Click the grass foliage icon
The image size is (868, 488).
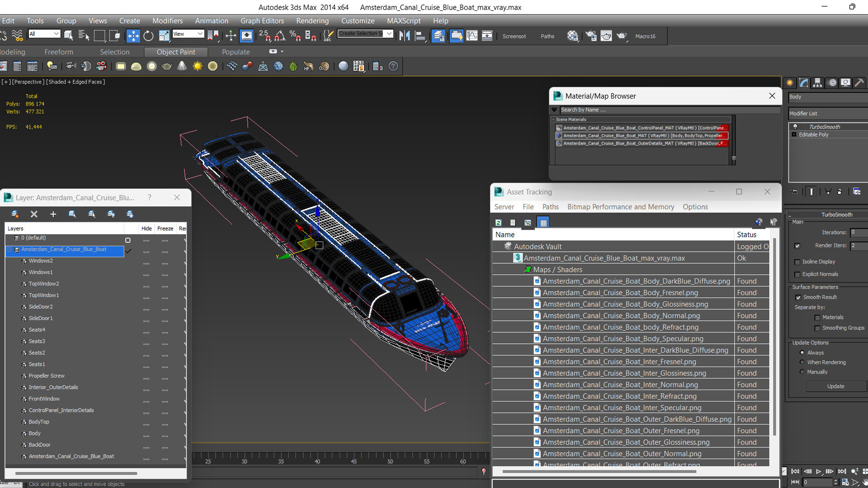point(293,66)
